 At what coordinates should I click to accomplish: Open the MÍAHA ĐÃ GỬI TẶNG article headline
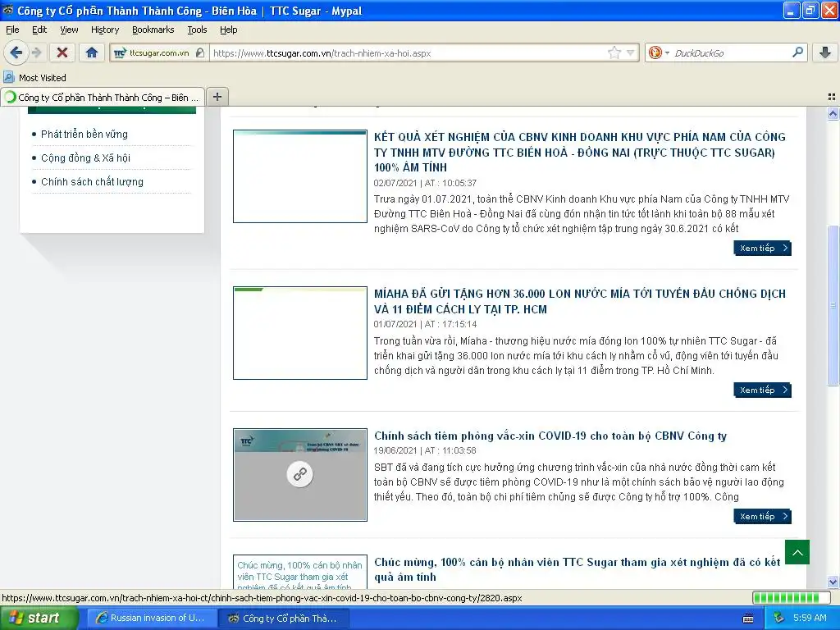point(580,301)
